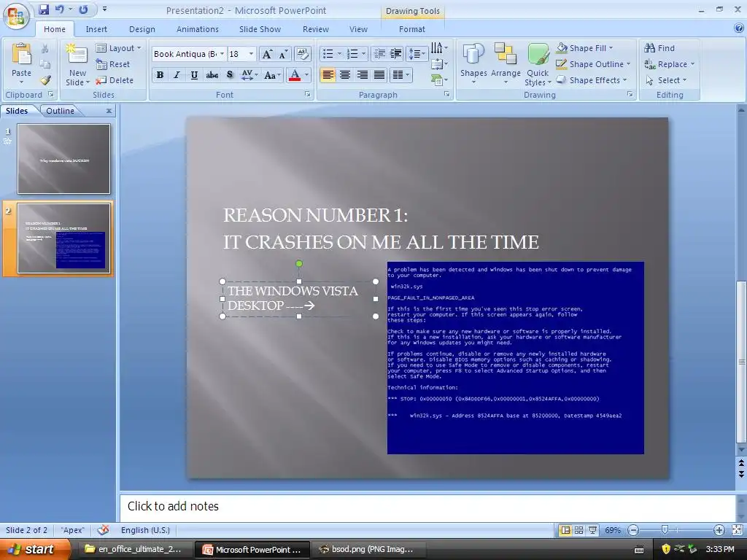
Task: Select slide 1 thumbnail
Action: (x=64, y=159)
